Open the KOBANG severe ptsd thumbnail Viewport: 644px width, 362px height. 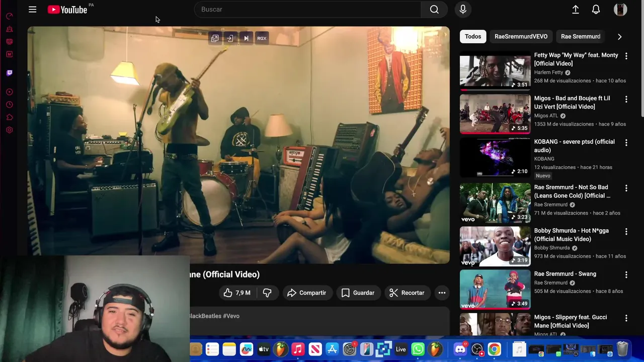tap(495, 157)
